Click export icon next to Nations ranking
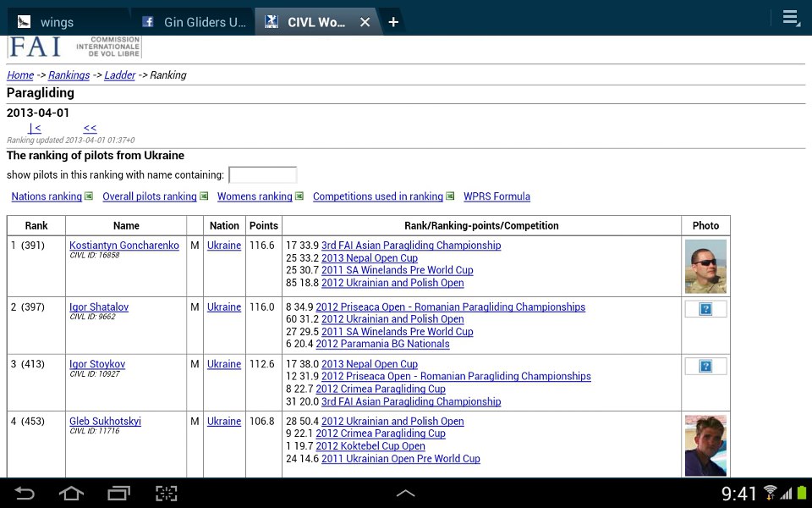This screenshot has height=508, width=812. click(89, 196)
